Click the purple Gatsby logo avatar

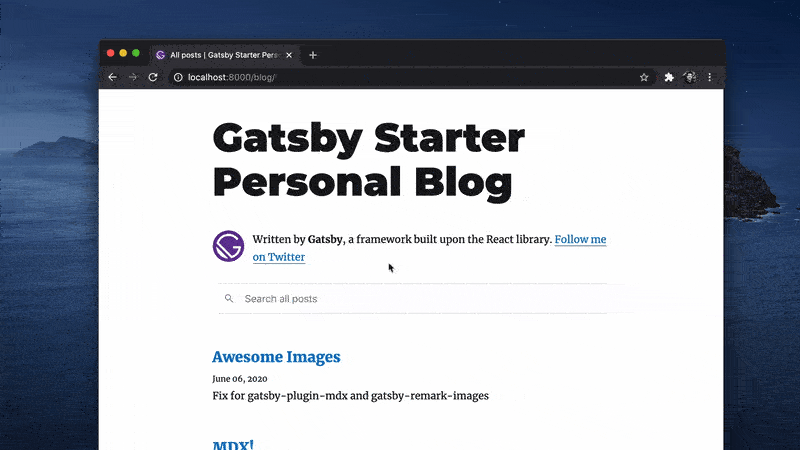[228, 246]
